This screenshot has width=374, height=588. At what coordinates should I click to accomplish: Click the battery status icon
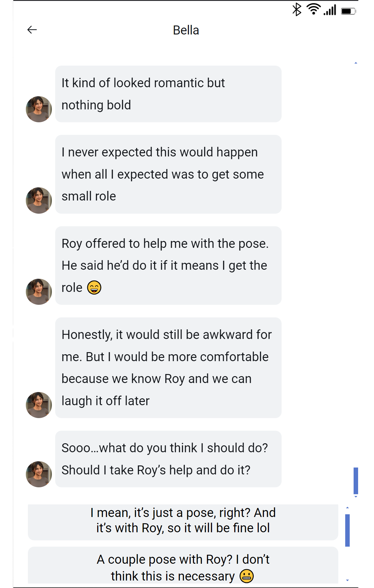(x=348, y=11)
